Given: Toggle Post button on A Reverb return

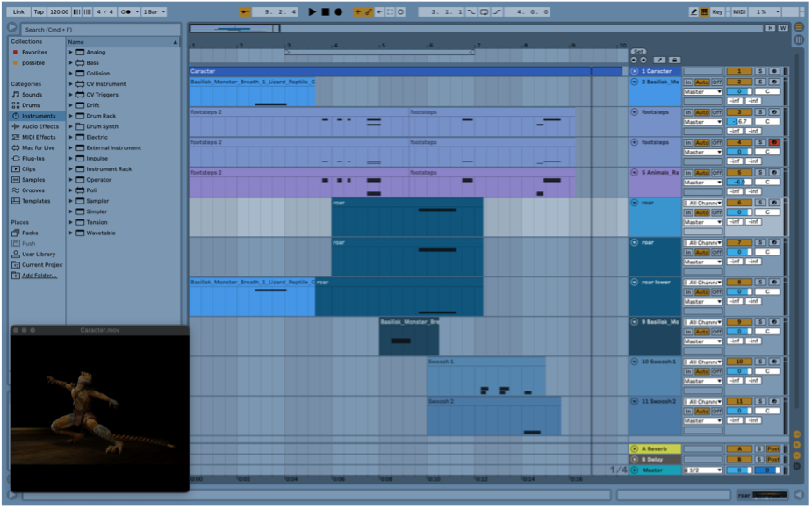Looking at the screenshot, I should pyautogui.click(x=773, y=449).
